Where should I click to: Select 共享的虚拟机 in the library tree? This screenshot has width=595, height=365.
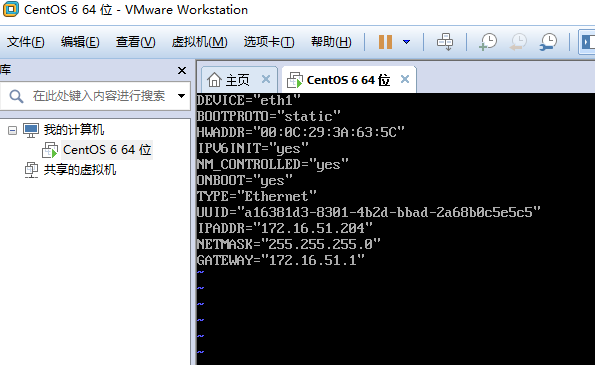tap(80, 170)
